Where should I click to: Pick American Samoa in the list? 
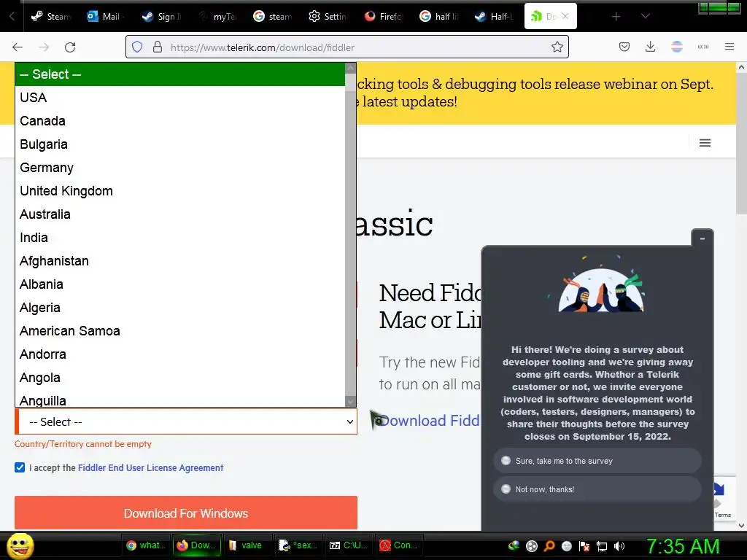point(180,331)
